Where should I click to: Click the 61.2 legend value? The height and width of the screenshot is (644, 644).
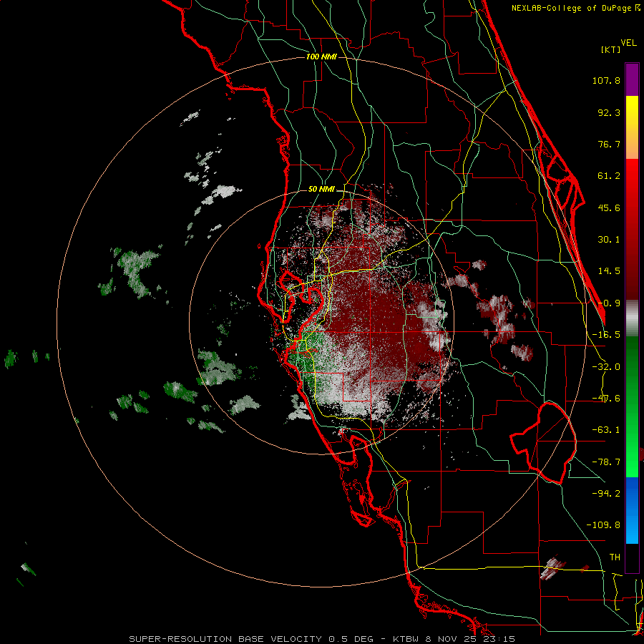point(609,176)
